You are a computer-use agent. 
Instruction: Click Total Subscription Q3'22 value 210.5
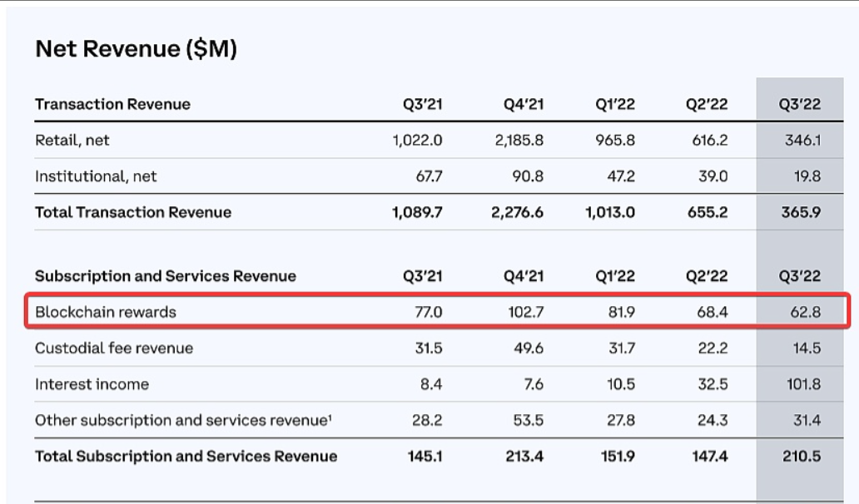pos(802,456)
